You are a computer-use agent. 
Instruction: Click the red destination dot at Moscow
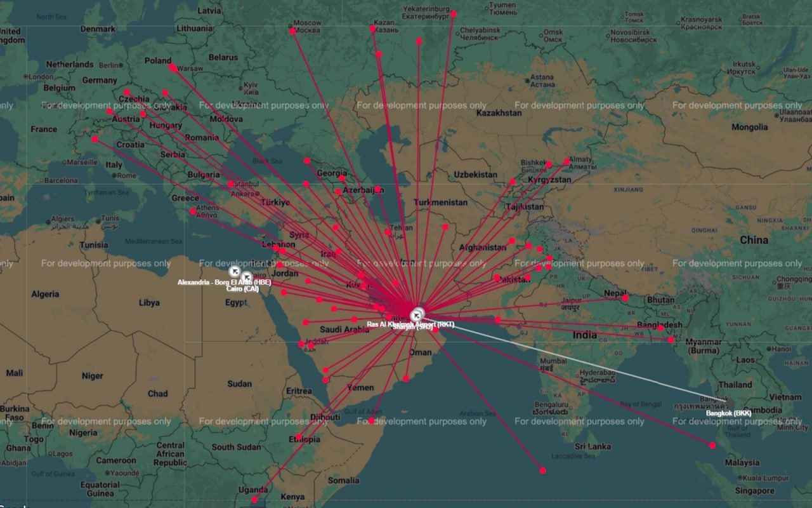(x=292, y=30)
